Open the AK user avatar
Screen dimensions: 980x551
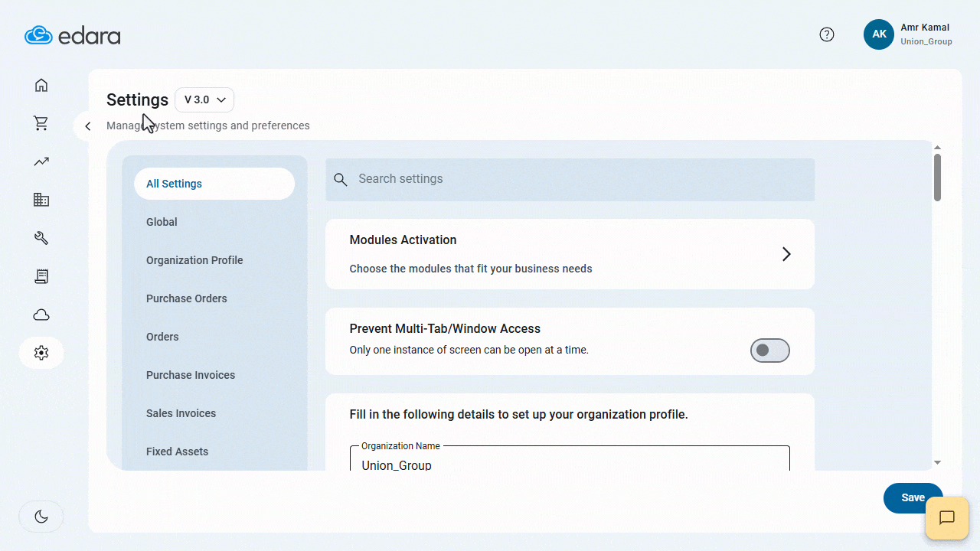pyautogui.click(x=879, y=34)
